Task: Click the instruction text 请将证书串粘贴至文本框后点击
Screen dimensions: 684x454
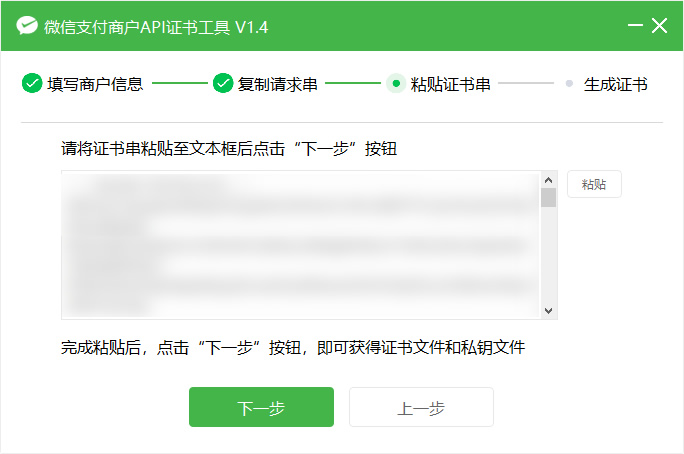Action: pyautogui.click(x=173, y=148)
